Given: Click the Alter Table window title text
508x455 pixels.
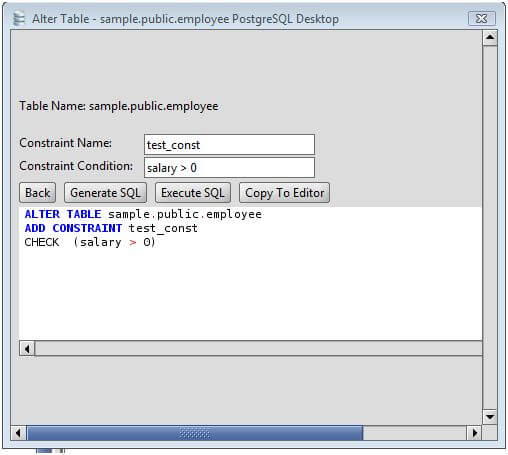Looking at the screenshot, I should 185,19.
